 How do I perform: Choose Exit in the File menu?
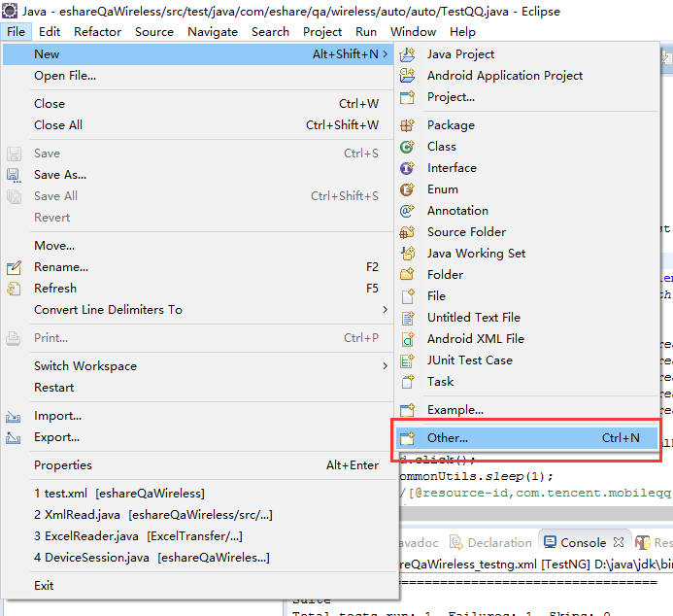coord(198,586)
